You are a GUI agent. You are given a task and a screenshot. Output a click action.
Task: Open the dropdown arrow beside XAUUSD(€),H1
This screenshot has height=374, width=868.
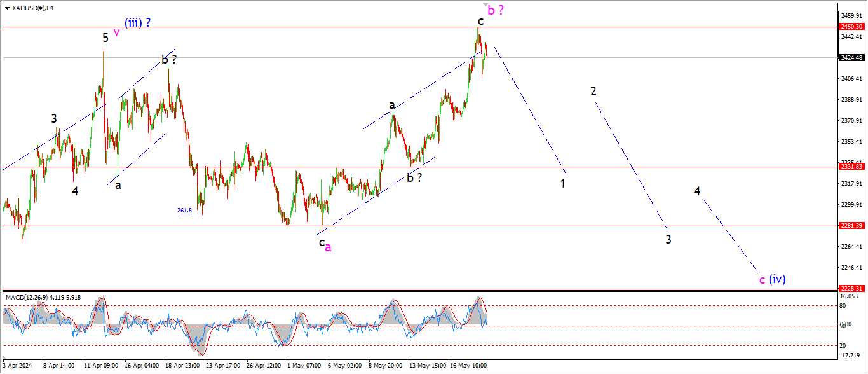click(7, 8)
